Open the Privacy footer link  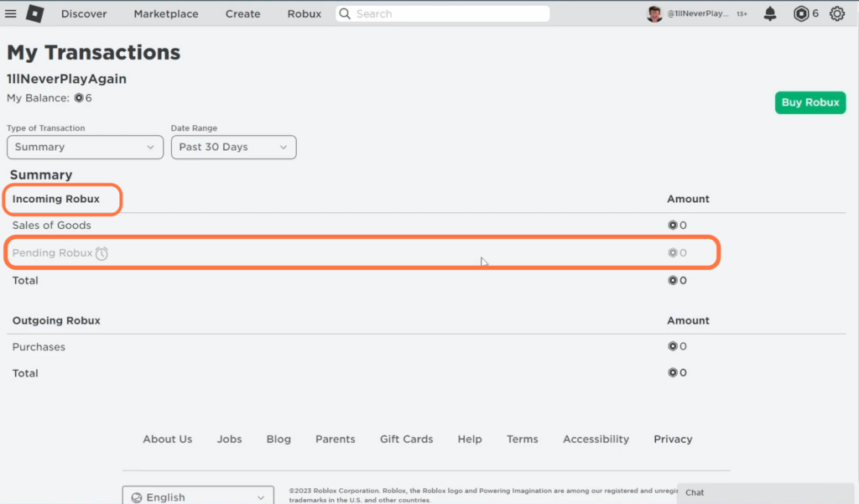pos(673,439)
